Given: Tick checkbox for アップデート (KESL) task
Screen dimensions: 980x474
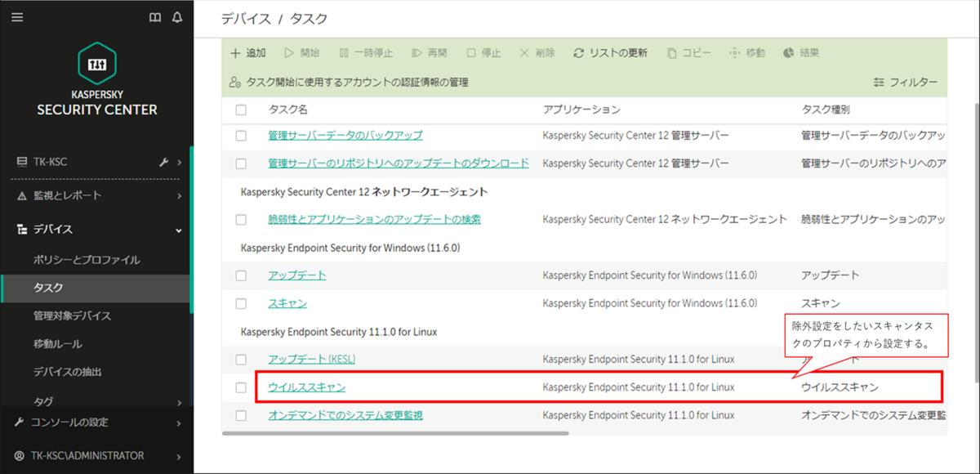Looking at the screenshot, I should [x=241, y=360].
